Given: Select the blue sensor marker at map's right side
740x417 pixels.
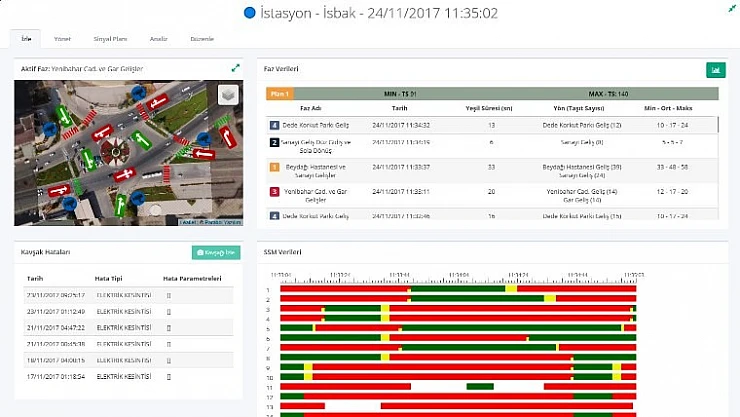Looking at the screenshot, I should [x=204, y=138].
